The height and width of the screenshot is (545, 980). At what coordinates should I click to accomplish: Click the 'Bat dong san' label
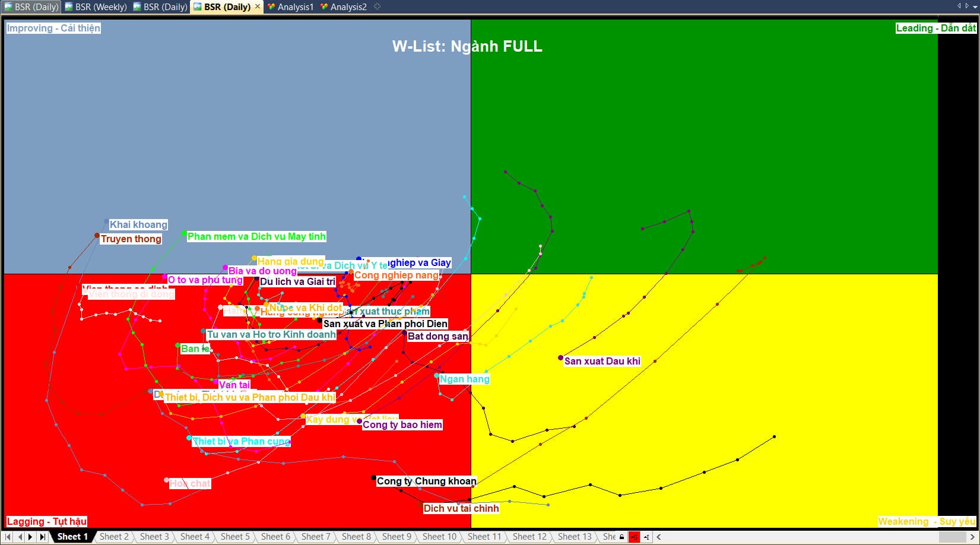(x=438, y=336)
